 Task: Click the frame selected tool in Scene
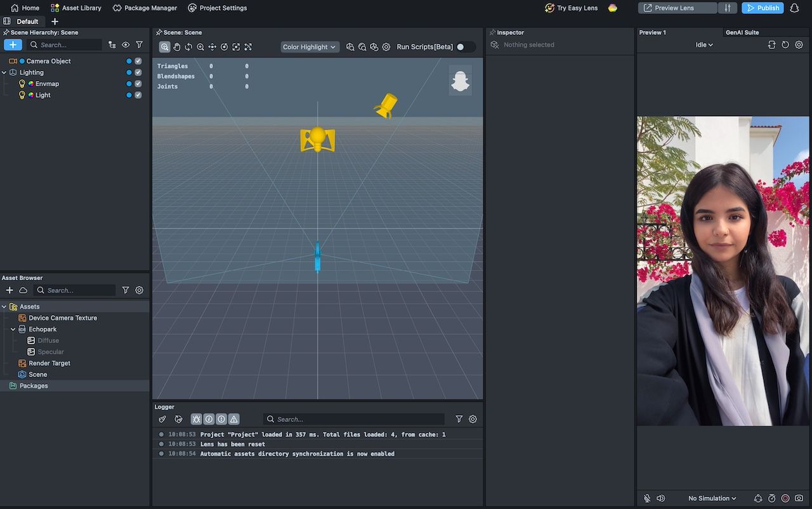[x=236, y=47]
